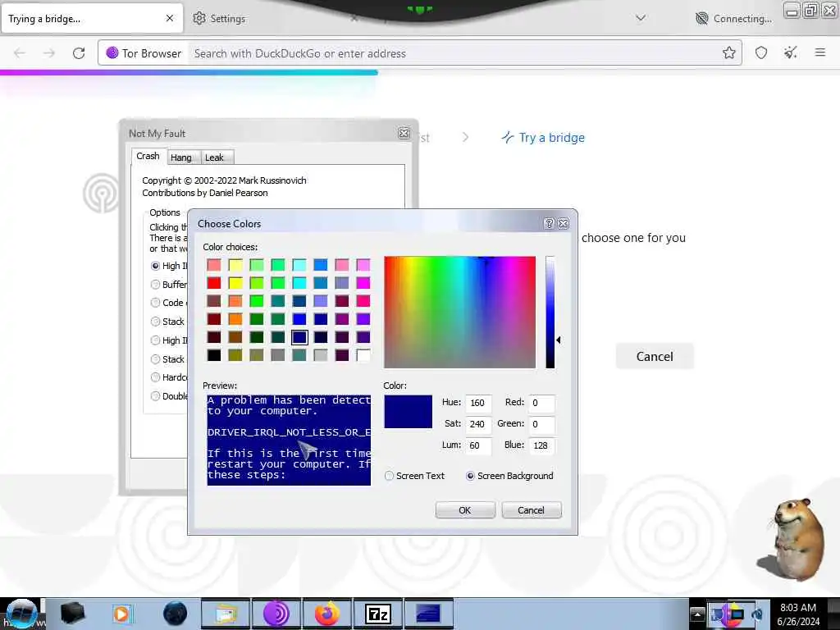Select the 'Trying a bridge...' browser tab
Screen dimensions: 840x630
coord(92,19)
